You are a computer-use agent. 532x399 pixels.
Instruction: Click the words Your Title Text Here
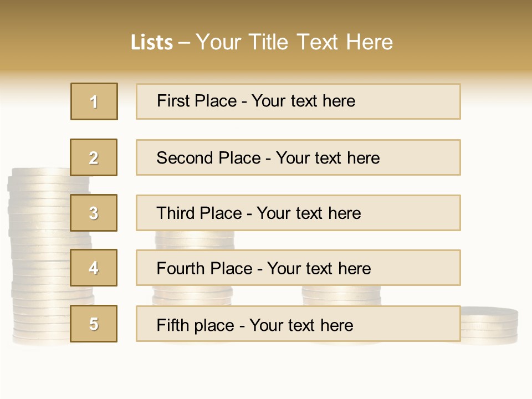[294, 42]
